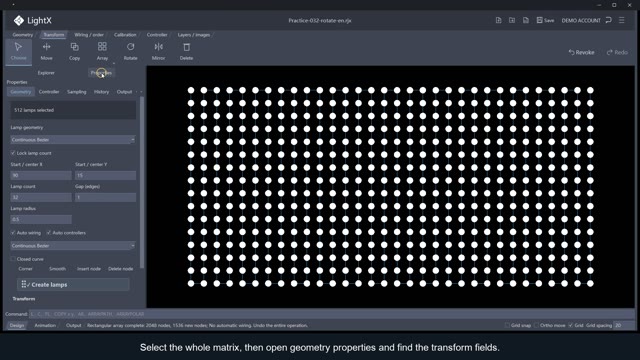Image resolution: width=640 pixels, height=360 pixels.
Task: Click the open folder icon in header
Action: click(x=512, y=20)
